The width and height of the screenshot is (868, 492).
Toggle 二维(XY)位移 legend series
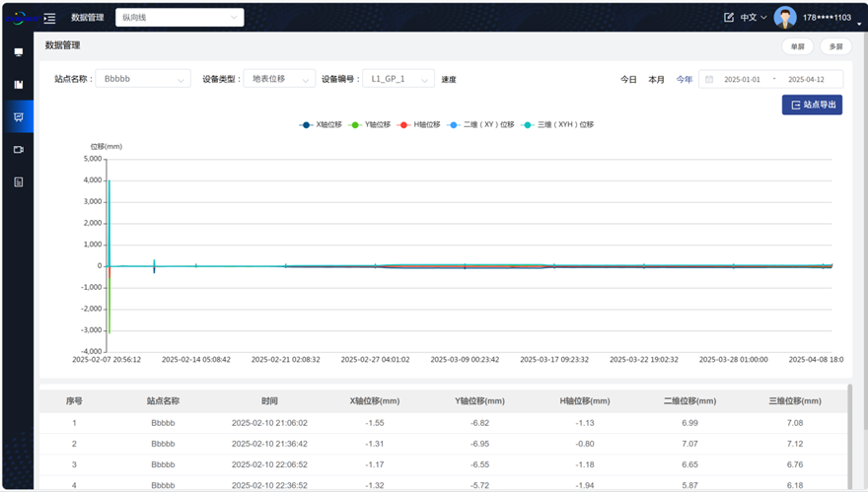(480, 124)
